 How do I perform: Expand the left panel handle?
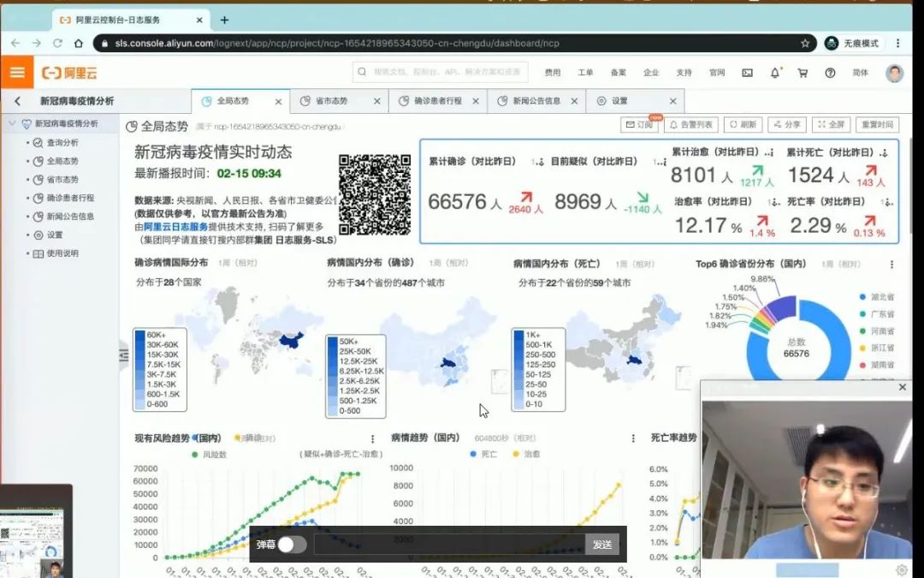coord(124,355)
